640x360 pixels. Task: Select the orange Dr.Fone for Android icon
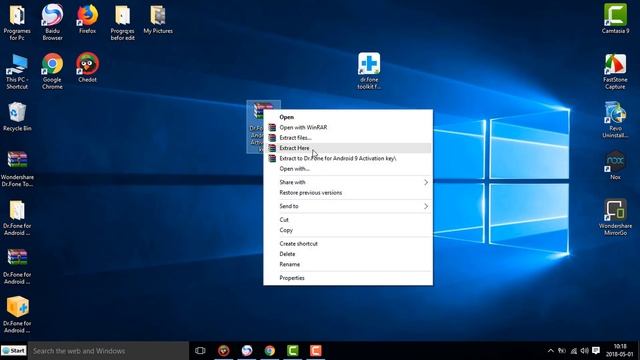pyautogui.click(x=18, y=307)
